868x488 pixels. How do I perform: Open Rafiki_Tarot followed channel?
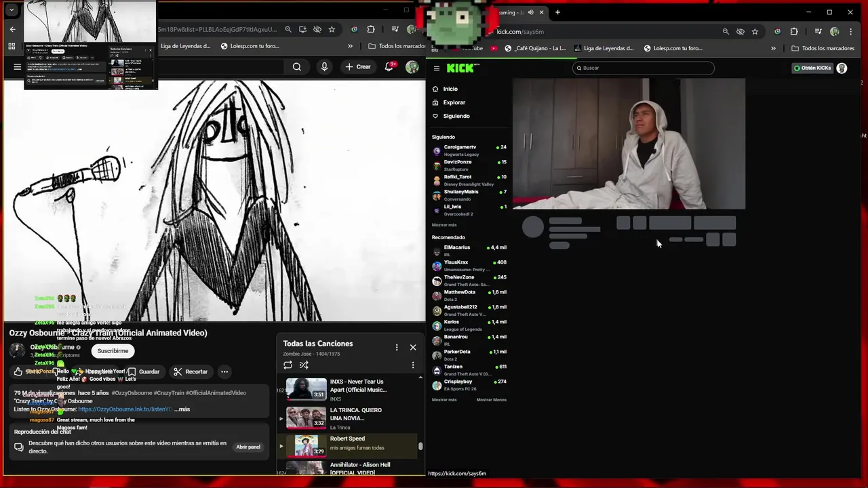tap(469, 180)
